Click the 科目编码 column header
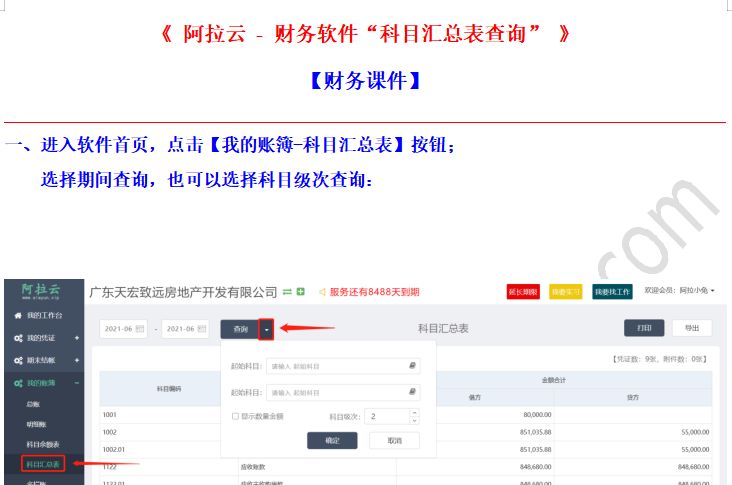Viewport: 732px width, 485px height. click(x=169, y=389)
